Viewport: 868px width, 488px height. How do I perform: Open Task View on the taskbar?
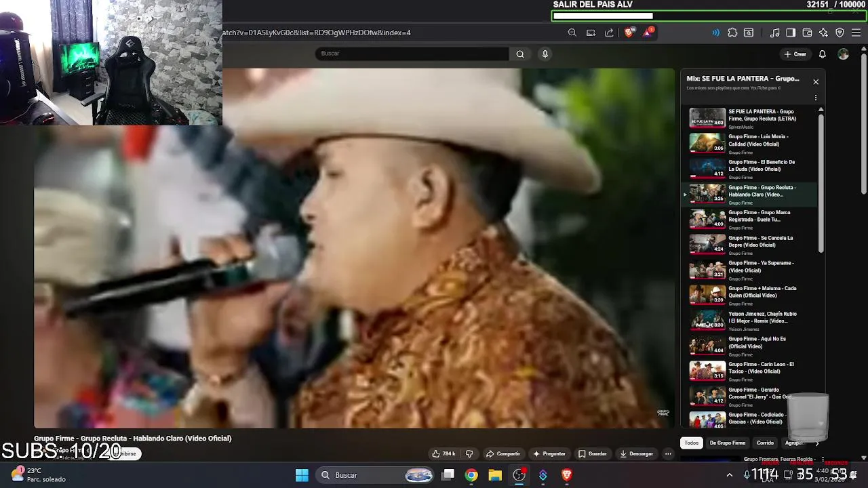pyautogui.click(x=448, y=475)
